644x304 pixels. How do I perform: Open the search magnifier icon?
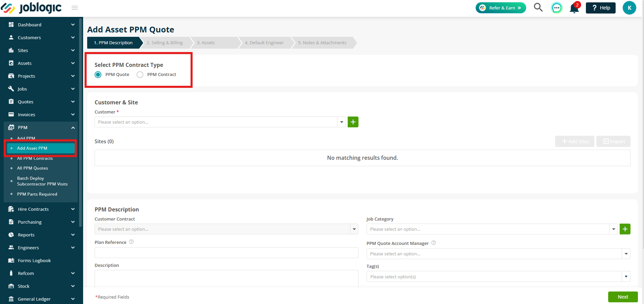click(x=538, y=7)
